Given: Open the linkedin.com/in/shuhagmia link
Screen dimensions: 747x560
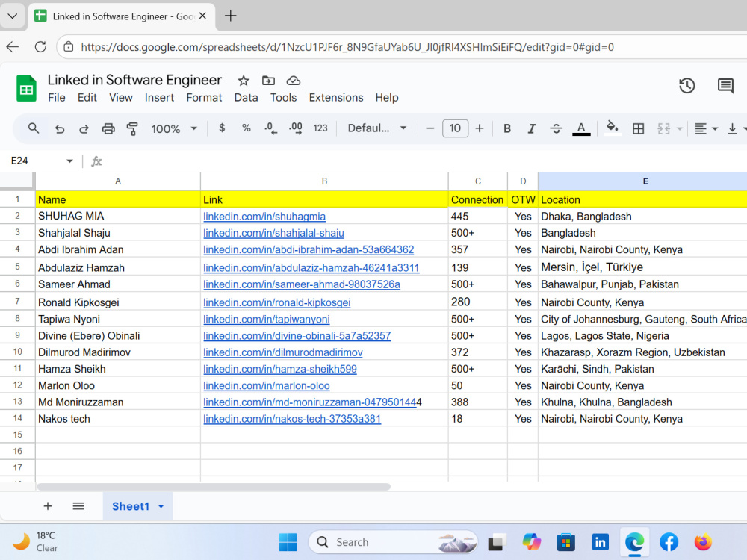Looking at the screenshot, I should 264,217.
